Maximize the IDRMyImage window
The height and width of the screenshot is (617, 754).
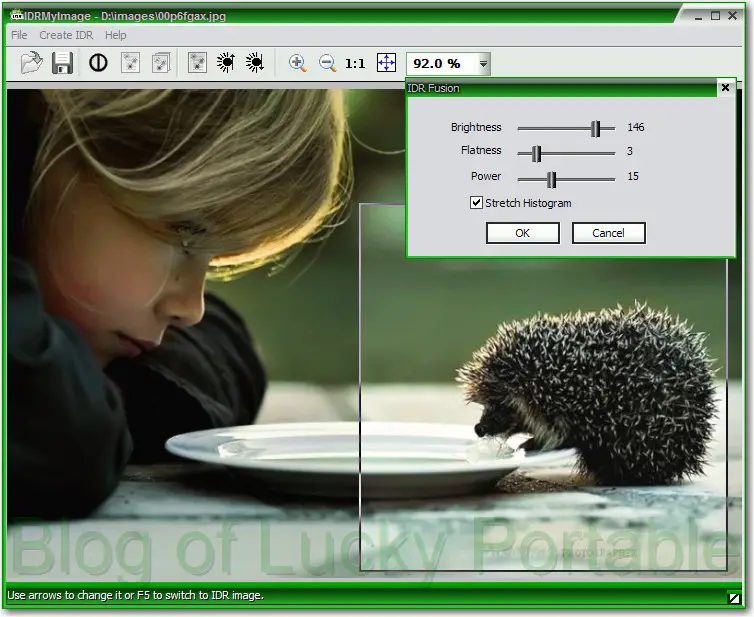coord(716,16)
